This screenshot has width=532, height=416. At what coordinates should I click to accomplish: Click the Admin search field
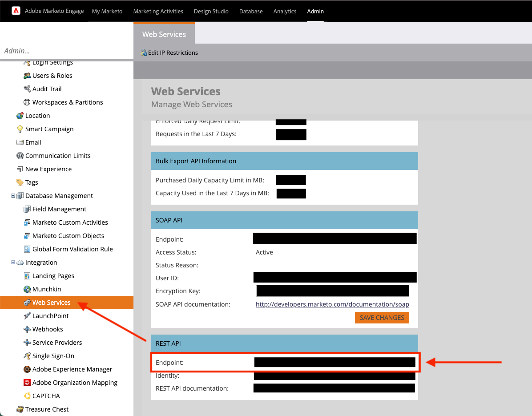pyautogui.click(x=67, y=51)
